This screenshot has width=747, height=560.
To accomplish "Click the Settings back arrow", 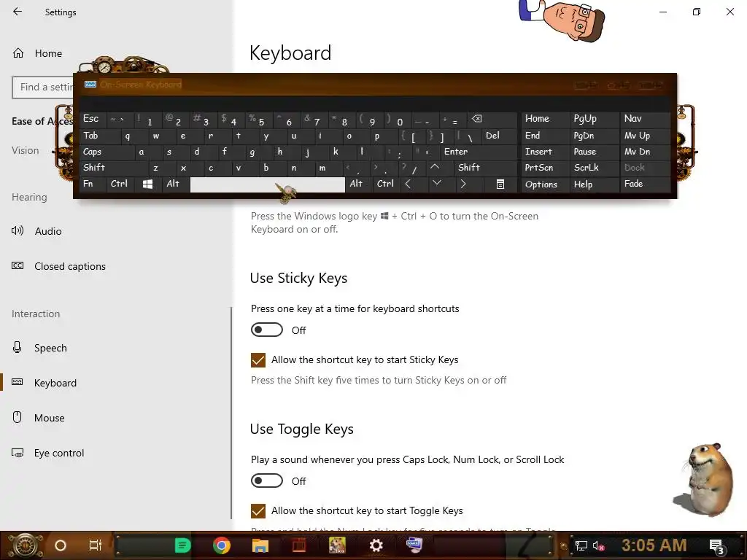I will 18,12.
